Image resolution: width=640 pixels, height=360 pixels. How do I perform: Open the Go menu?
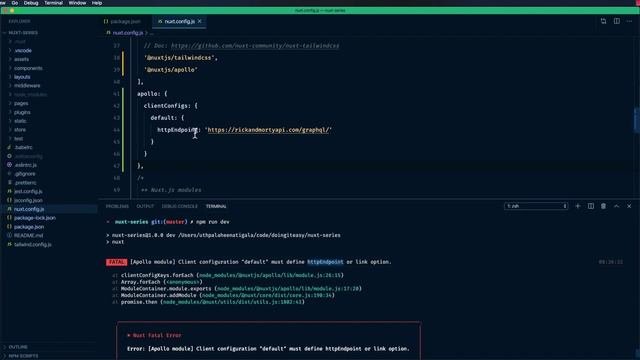(x=15, y=3)
